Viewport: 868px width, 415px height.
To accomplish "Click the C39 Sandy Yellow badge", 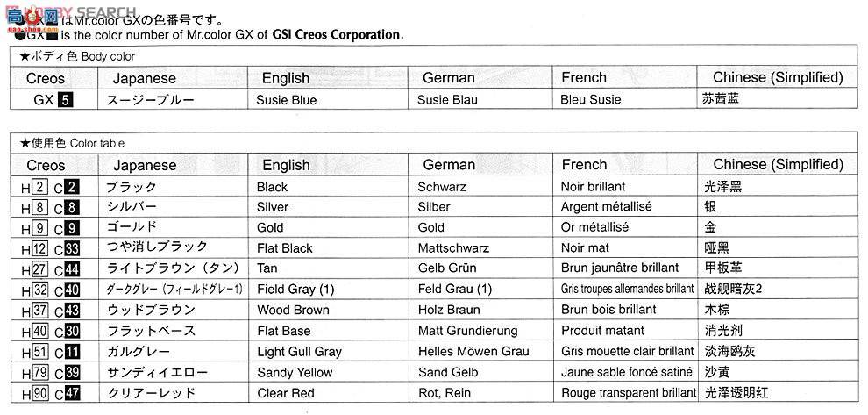I will pos(72,373).
